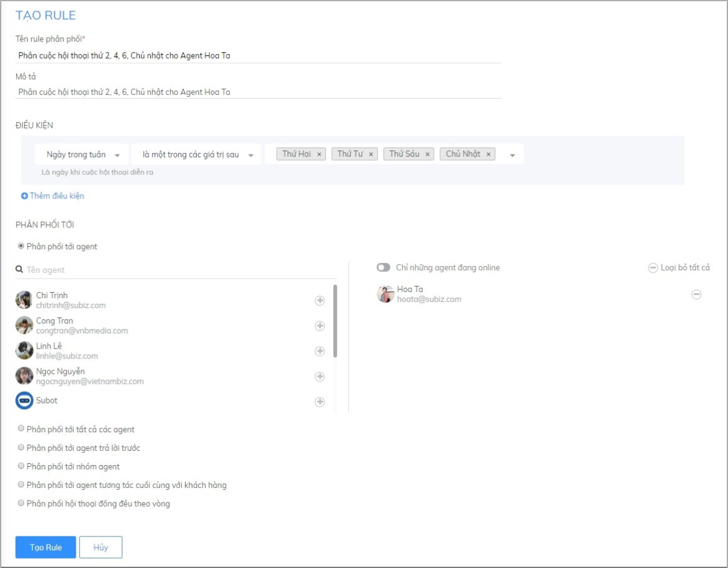The image size is (728, 568).
Task: Click 'Thêm điều kiện' link
Action: 53,196
